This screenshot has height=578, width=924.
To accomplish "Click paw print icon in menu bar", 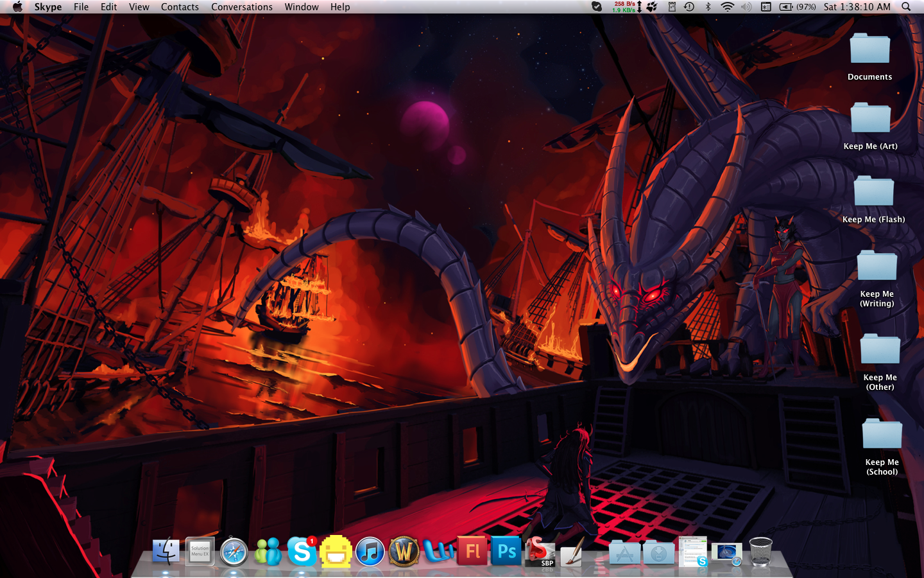I will click(x=652, y=7).
